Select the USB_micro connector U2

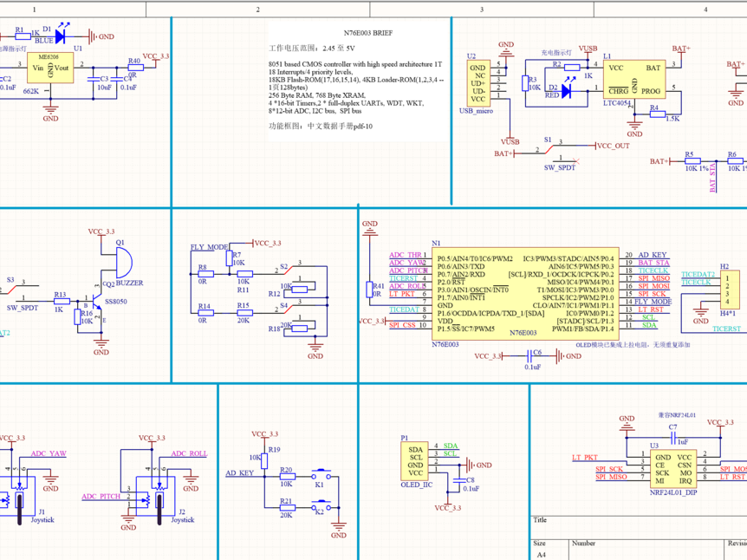tap(477, 83)
